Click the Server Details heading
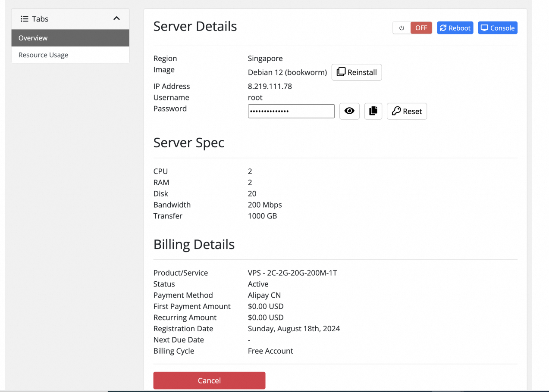 point(195,26)
